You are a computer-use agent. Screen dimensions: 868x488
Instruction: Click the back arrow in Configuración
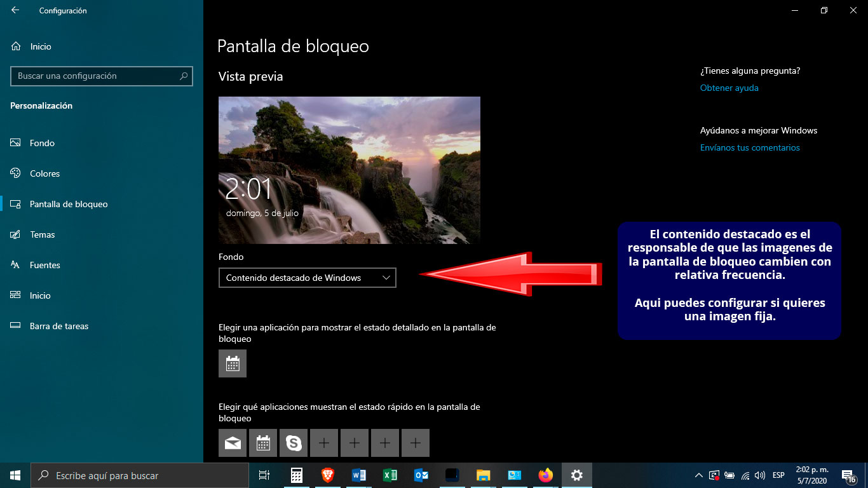[15, 10]
